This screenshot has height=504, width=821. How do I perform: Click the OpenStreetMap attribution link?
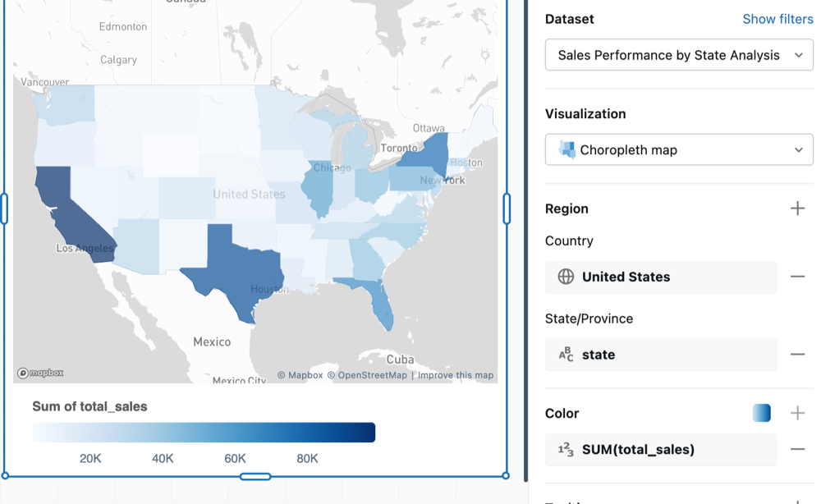(x=369, y=374)
